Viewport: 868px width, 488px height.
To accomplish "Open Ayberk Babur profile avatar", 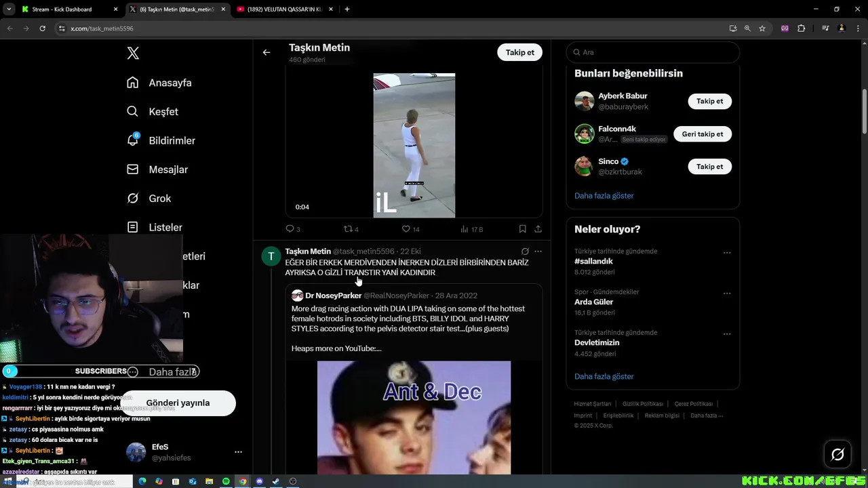I will coord(584,101).
